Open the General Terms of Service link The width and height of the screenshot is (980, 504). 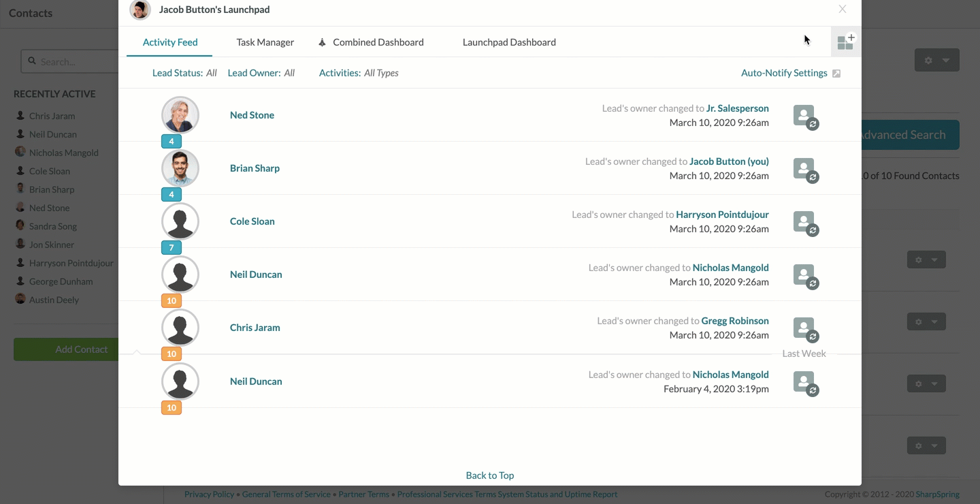pos(286,494)
